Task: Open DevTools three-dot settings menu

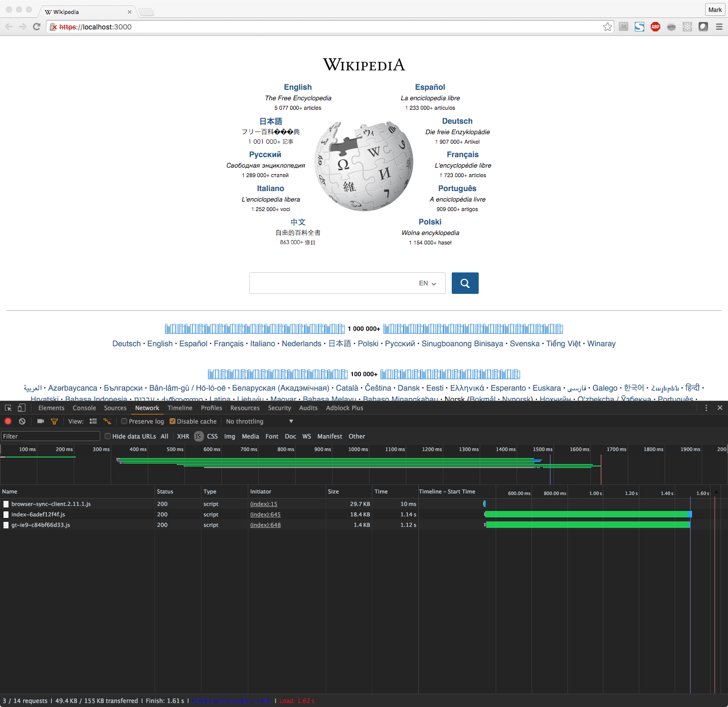Action: point(706,408)
